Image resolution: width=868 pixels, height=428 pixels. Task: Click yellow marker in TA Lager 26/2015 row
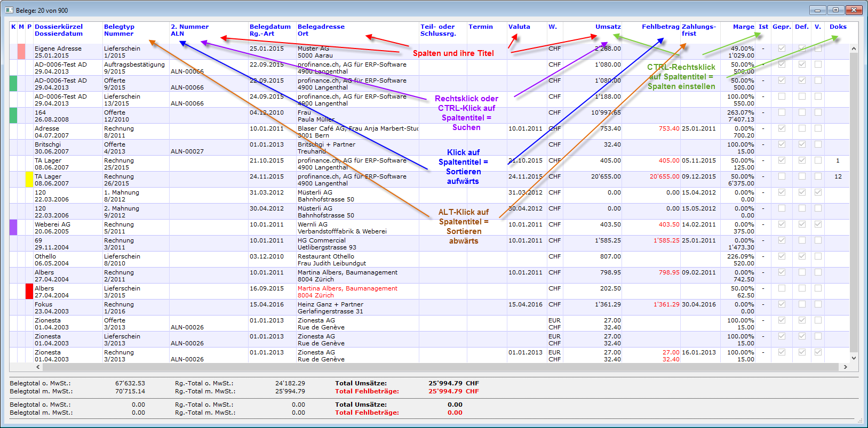click(29, 180)
